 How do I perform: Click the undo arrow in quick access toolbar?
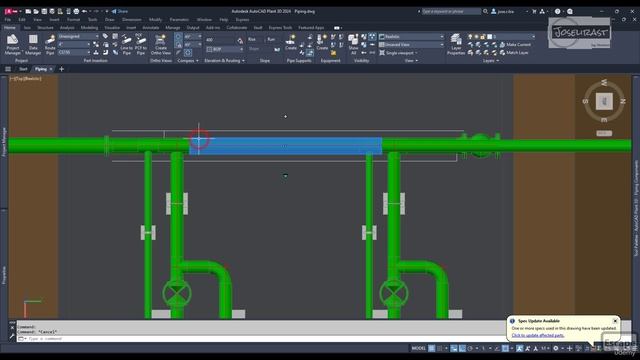[x=84, y=11]
